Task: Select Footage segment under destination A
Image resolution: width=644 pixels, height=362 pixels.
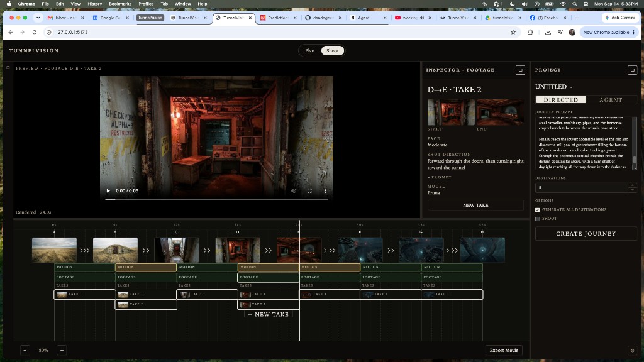Action: pos(85,277)
